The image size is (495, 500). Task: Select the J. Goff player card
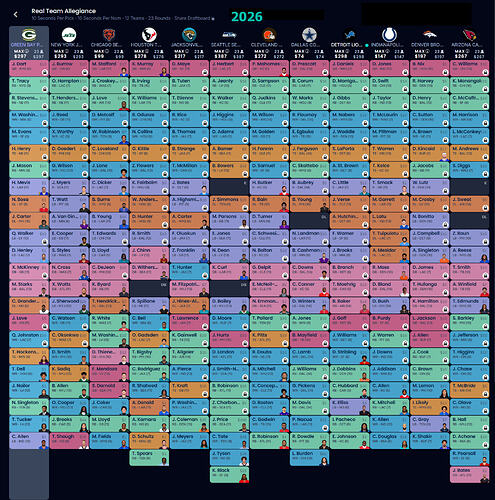349,322
